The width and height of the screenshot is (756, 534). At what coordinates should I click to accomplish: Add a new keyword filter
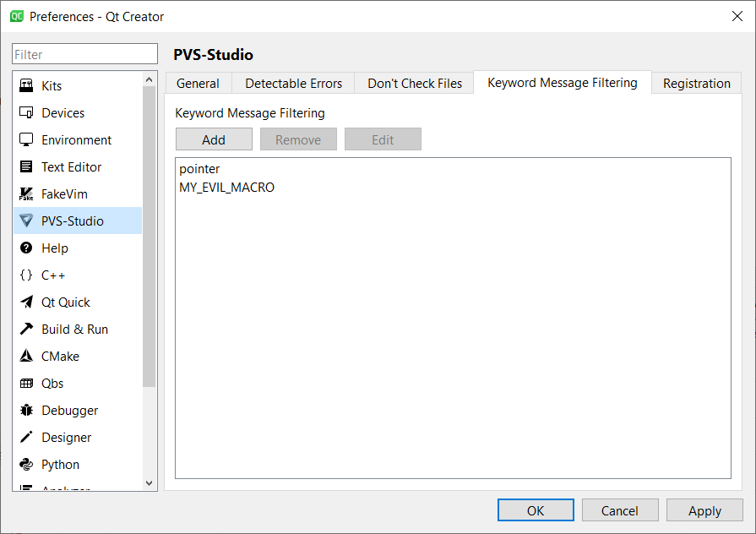point(214,139)
